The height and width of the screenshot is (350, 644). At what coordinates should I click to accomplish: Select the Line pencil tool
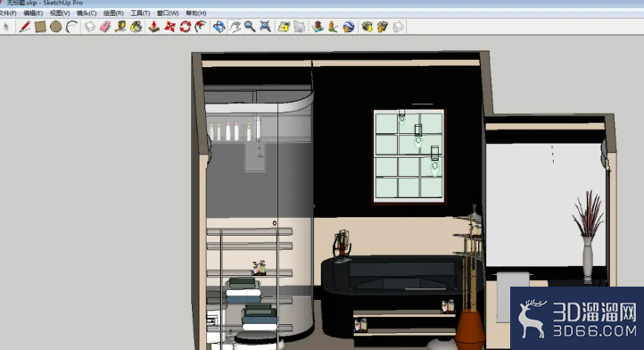[25, 27]
